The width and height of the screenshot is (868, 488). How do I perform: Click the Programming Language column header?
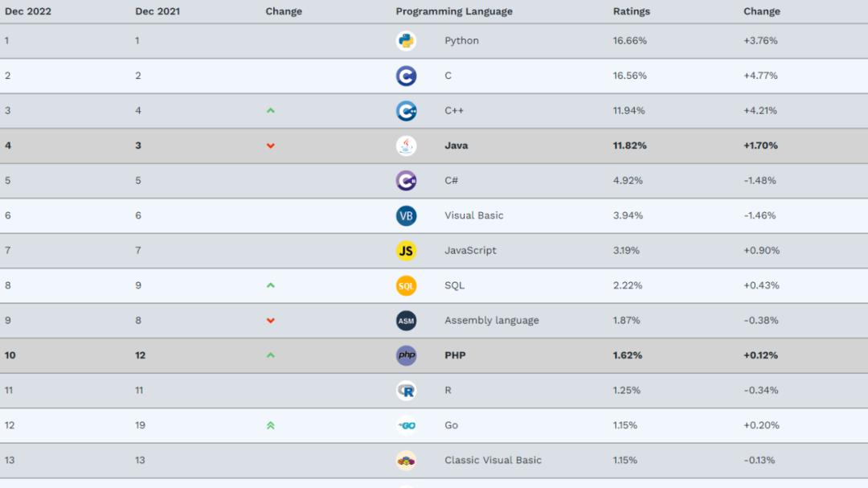(x=454, y=11)
